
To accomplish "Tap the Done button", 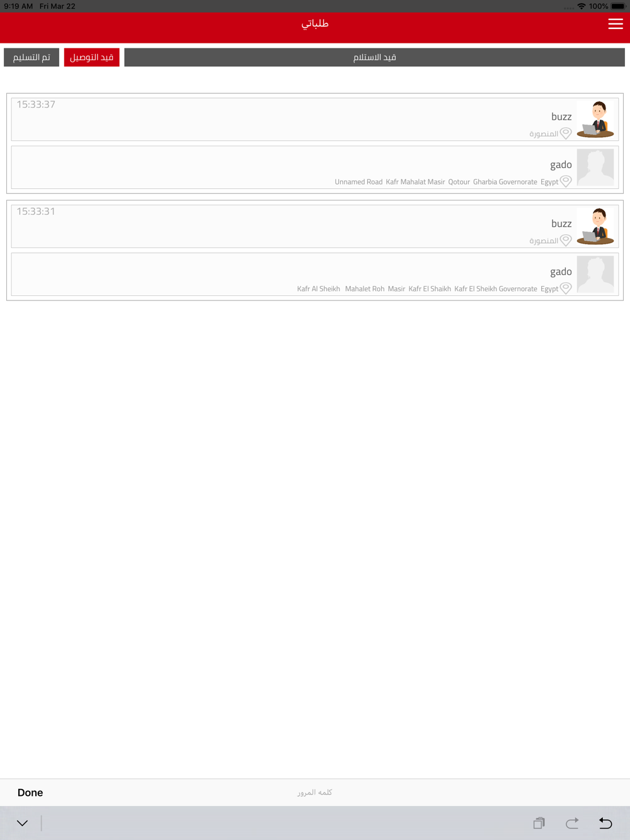I will click(30, 793).
